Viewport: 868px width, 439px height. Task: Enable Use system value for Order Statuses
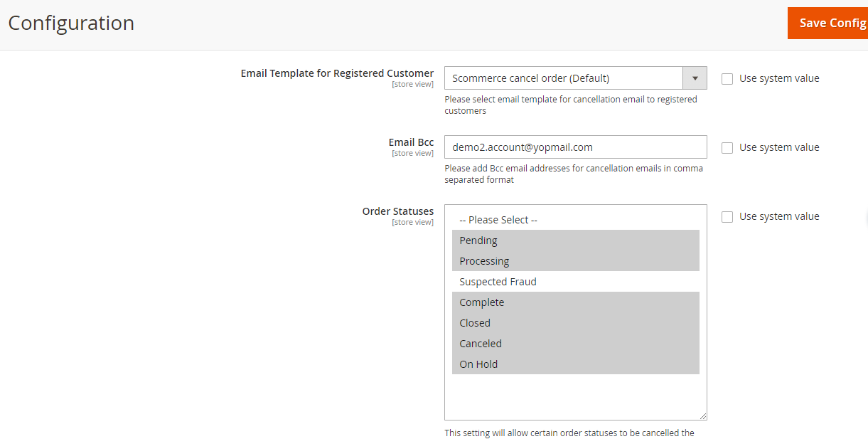[x=727, y=217]
